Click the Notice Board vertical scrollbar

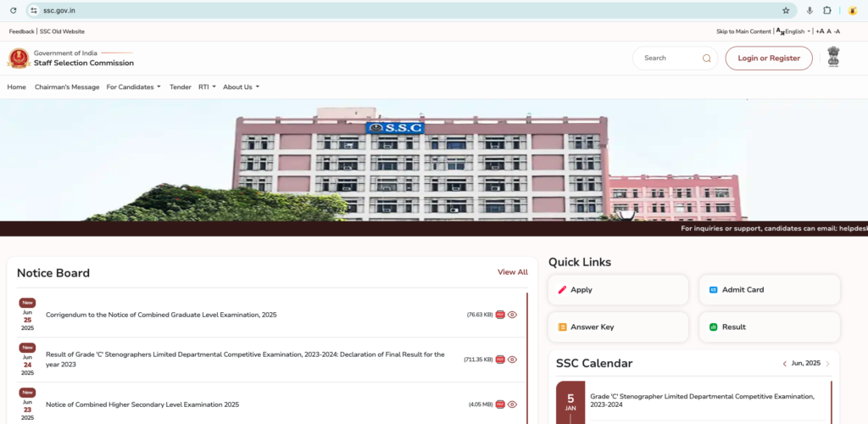(527, 358)
